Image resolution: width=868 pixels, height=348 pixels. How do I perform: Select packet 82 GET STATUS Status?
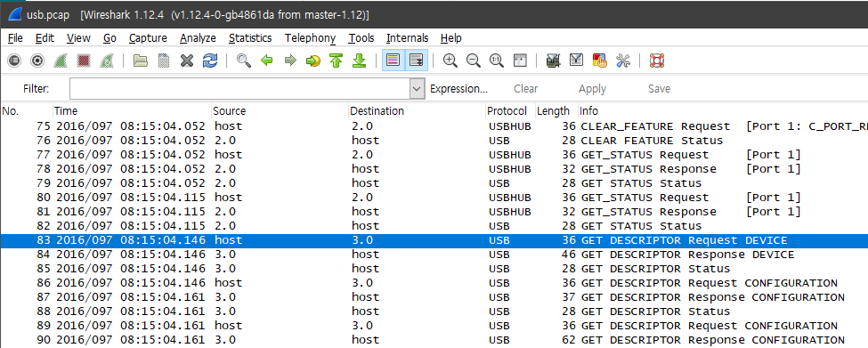pos(434,226)
